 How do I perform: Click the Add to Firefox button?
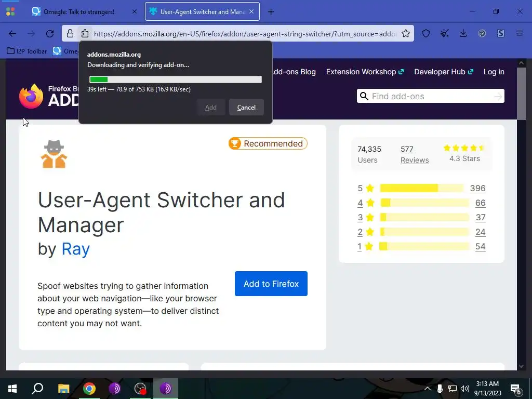(271, 284)
